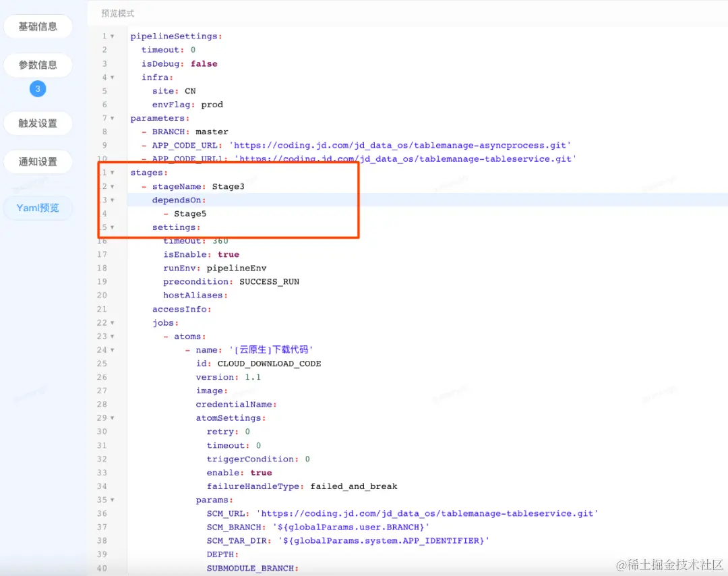Image resolution: width=728 pixels, height=576 pixels.
Task: Collapse the name 下载代码 fold arrow
Action: click(x=113, y=350)
